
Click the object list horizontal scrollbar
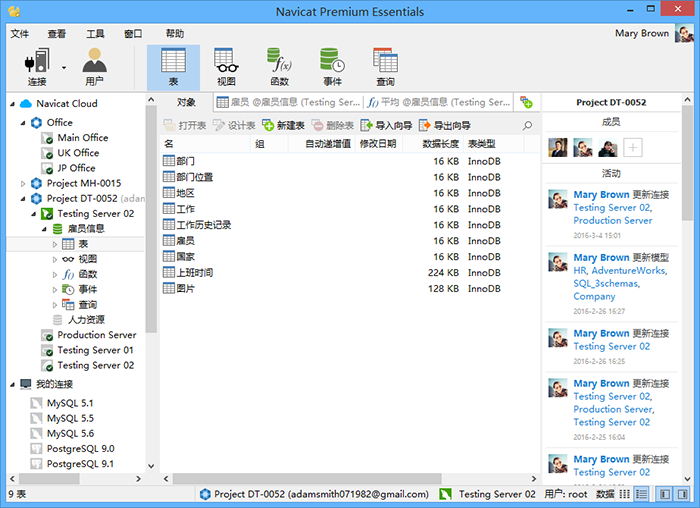[307, 479]
